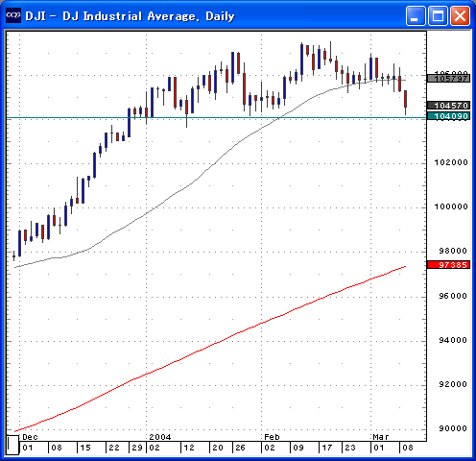Click the 94000 price axis label

point(453,340)
